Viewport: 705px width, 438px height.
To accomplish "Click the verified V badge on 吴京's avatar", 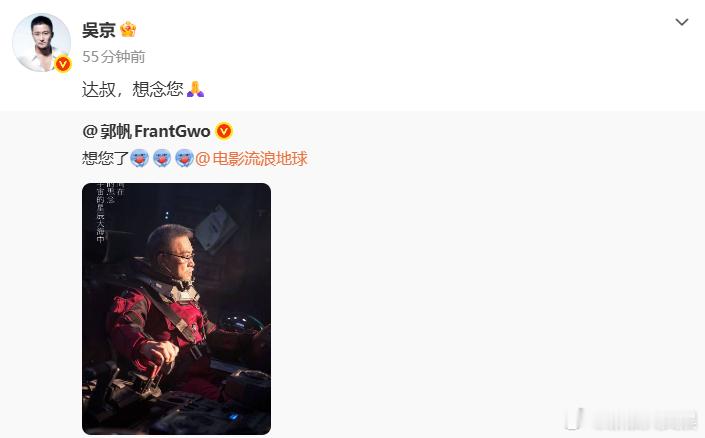I will click(x=62, y=64).
